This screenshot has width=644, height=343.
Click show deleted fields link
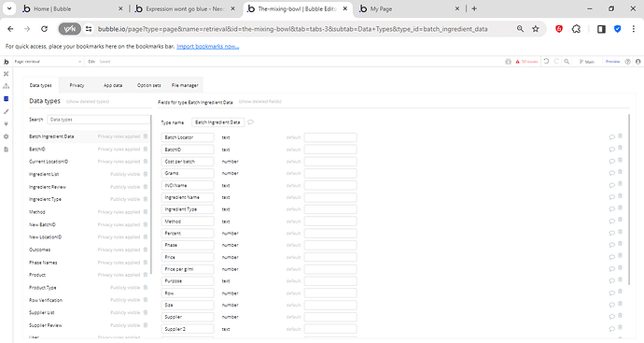(x=260, y=102)
